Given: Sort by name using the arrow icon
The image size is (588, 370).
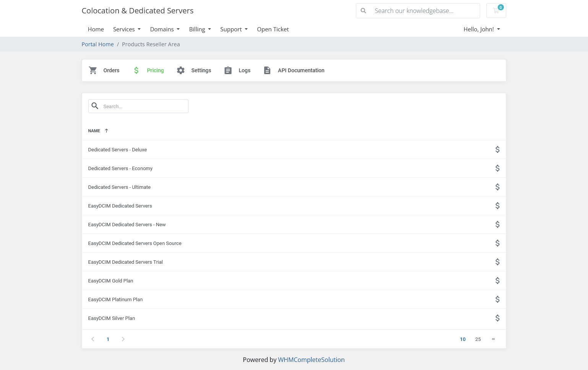Looking at the screenshot, I should 106,131.
